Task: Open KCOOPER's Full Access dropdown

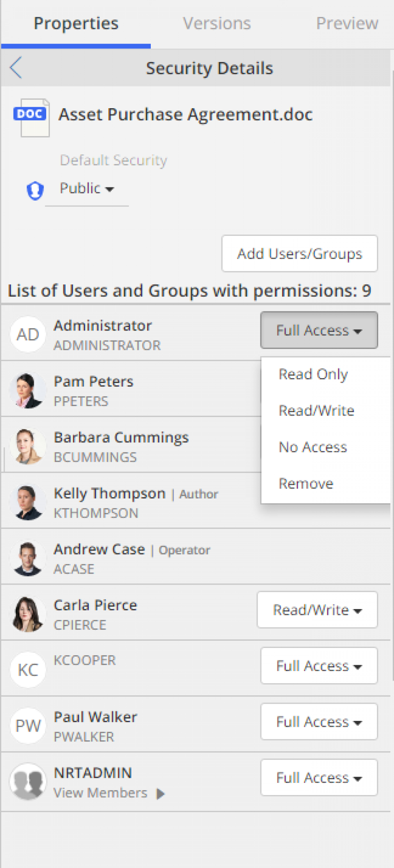Action: click(x=319, y=666)
